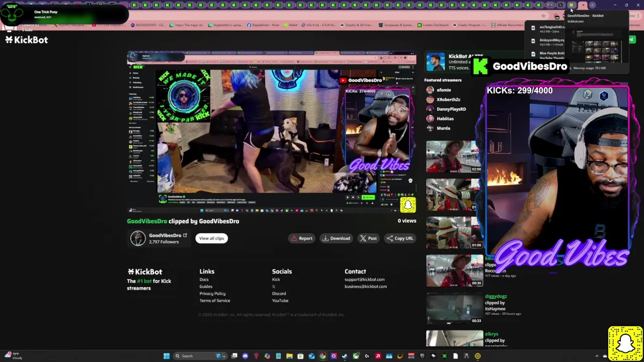Open the 00:30 clip thumbnail
The height and width of the screenshot is (362, 644).
pyautogui.click(x=454, y=270)
